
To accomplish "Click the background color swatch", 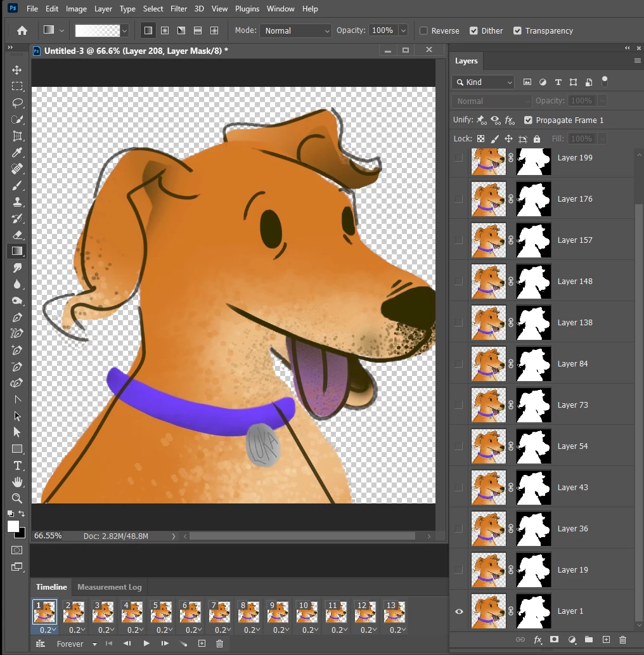I will [x=23, y=535].
